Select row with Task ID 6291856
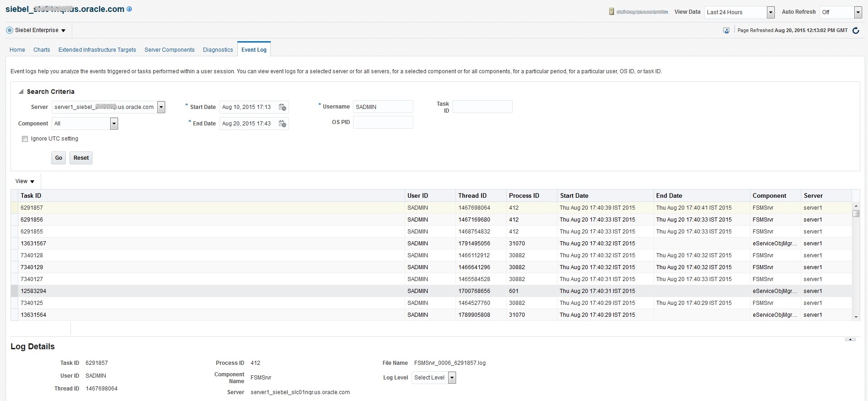Viewport: 868px width, 401px height. pyautogui.click(x=431, y=220)
